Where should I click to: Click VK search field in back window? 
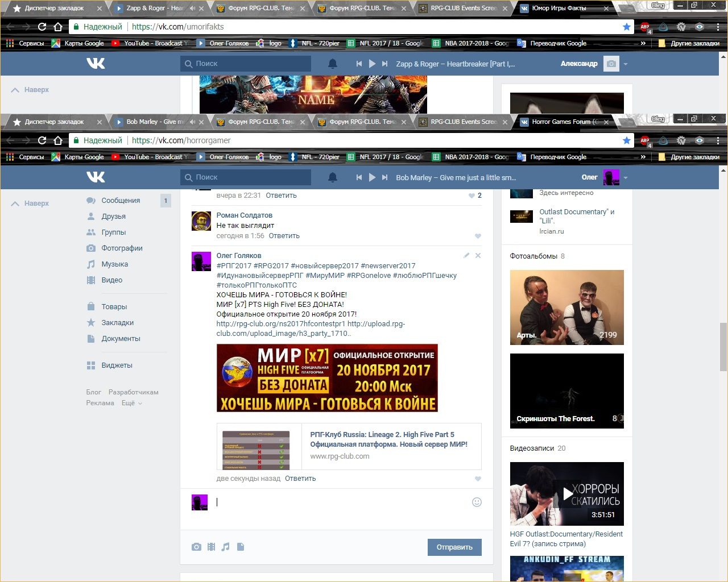(246, 64)
